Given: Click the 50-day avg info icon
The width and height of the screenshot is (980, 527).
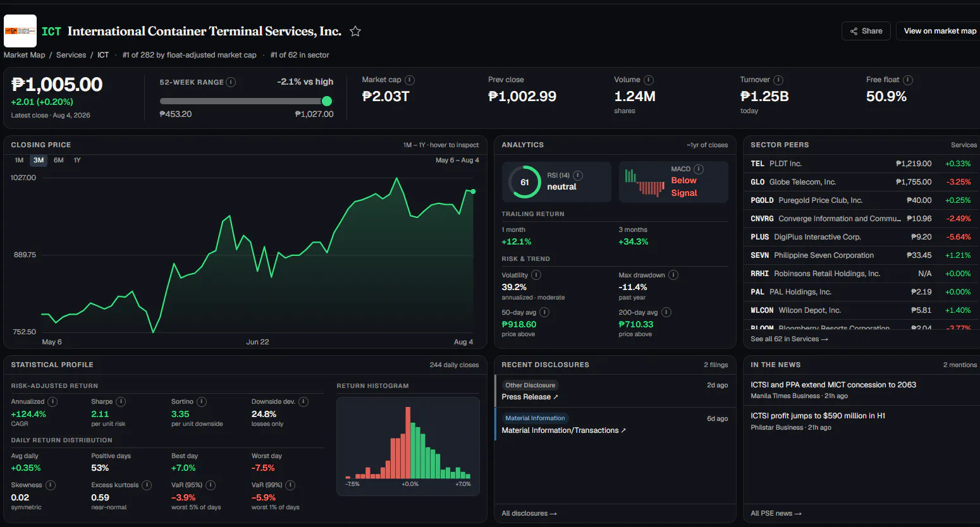Looking at the screenshot, I should click(544, 312).
